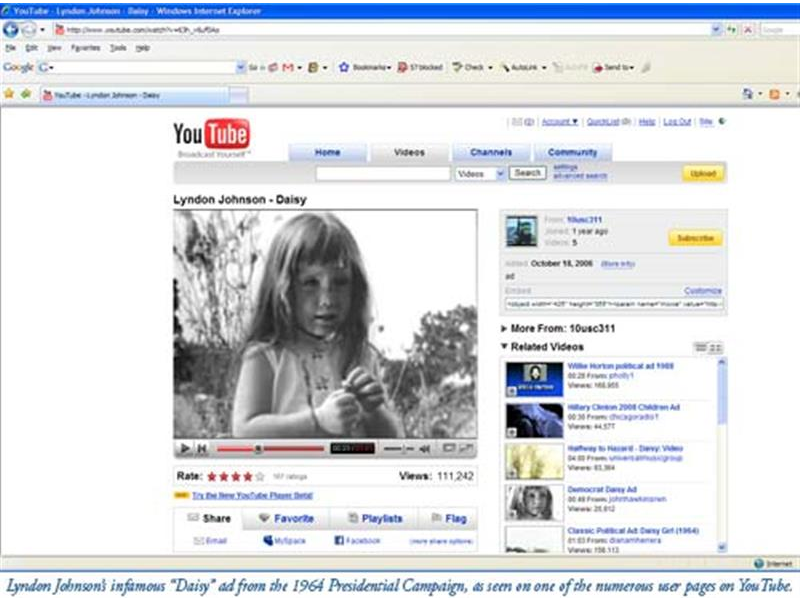
Task: Click the red Stop icon beside the address bar
Action: (x=748, y=30)
